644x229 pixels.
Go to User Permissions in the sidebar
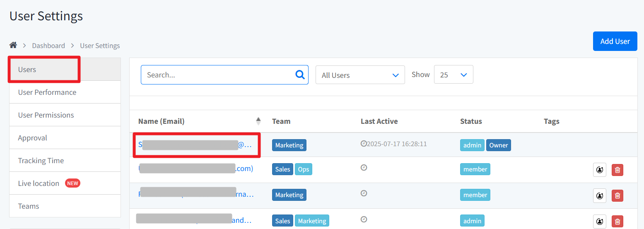[46, 115]
